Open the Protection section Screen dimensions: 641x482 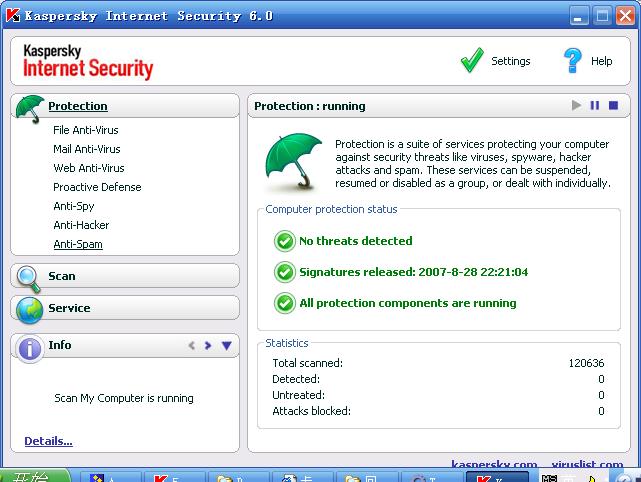click(78, 106)
